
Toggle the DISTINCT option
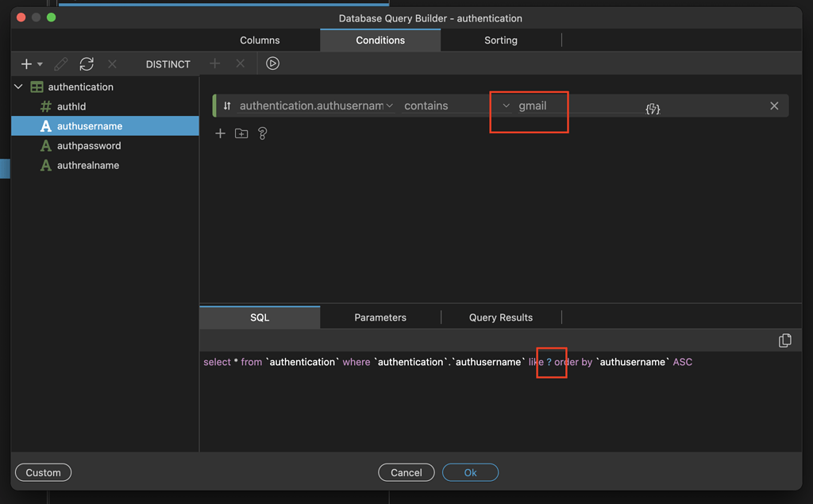click(168, 63)
